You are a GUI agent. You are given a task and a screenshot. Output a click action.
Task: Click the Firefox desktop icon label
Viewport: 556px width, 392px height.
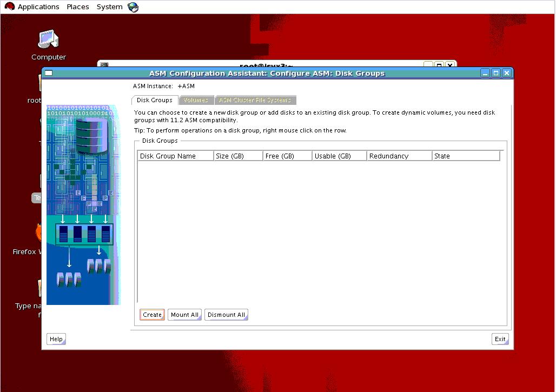[27, 251]
